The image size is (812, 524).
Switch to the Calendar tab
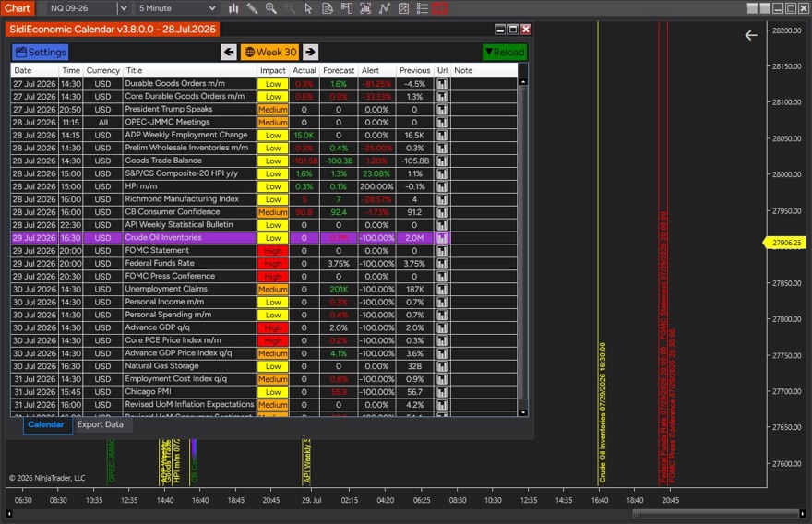(x=46, y=424)
